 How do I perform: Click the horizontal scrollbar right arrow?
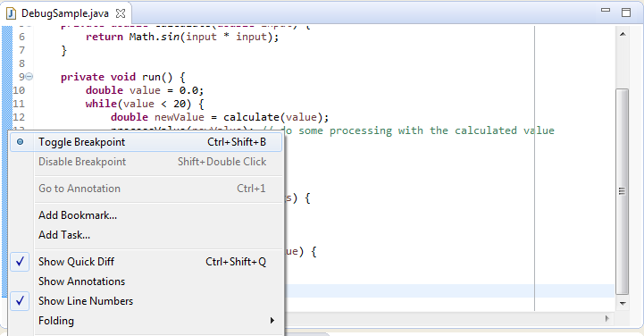pyautogui.click(x=607, y=318)
